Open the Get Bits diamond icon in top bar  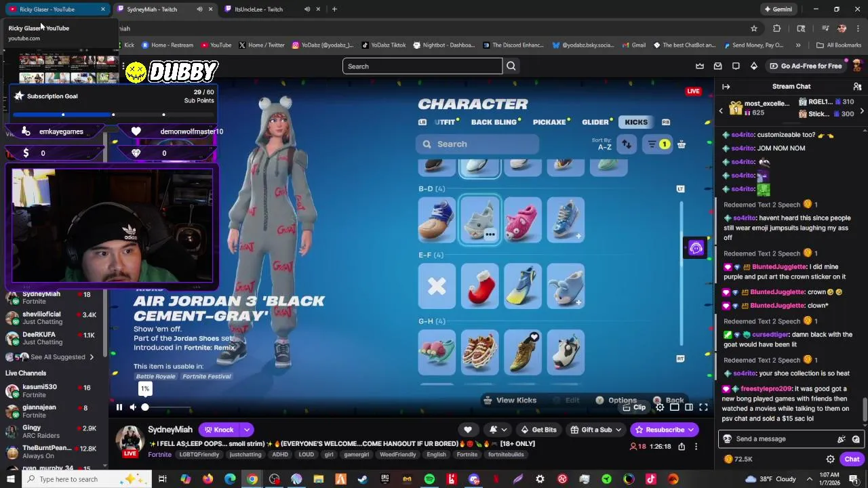point(753,66)
